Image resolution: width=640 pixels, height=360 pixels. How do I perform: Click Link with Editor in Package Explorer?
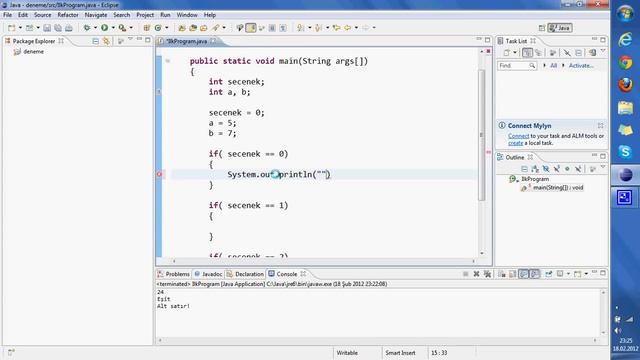[106, 41]
